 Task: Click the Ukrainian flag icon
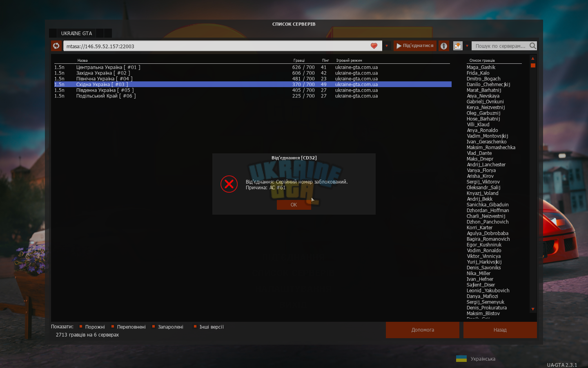tap(461, 359)
